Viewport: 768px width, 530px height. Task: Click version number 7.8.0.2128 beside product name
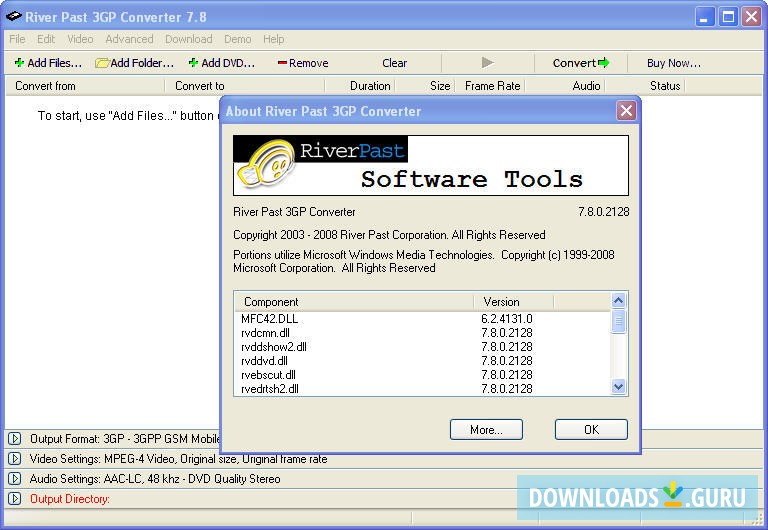(603, 212)
